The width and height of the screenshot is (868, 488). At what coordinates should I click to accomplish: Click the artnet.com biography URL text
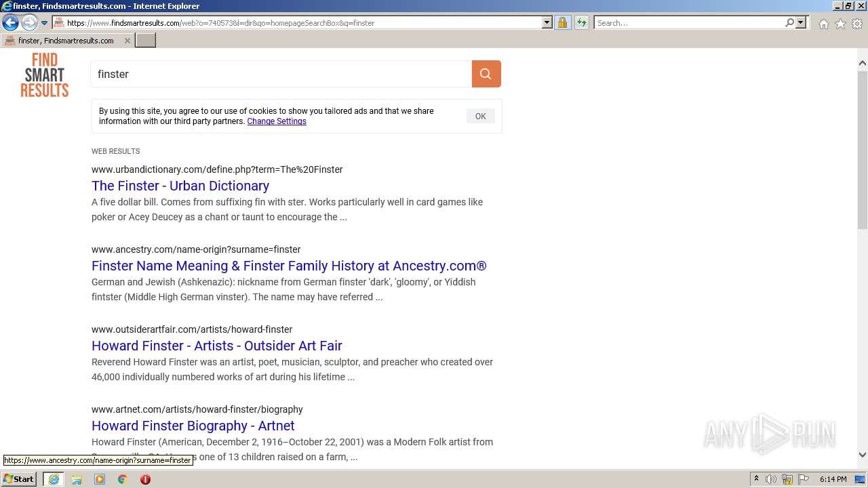tap(197, 409)
